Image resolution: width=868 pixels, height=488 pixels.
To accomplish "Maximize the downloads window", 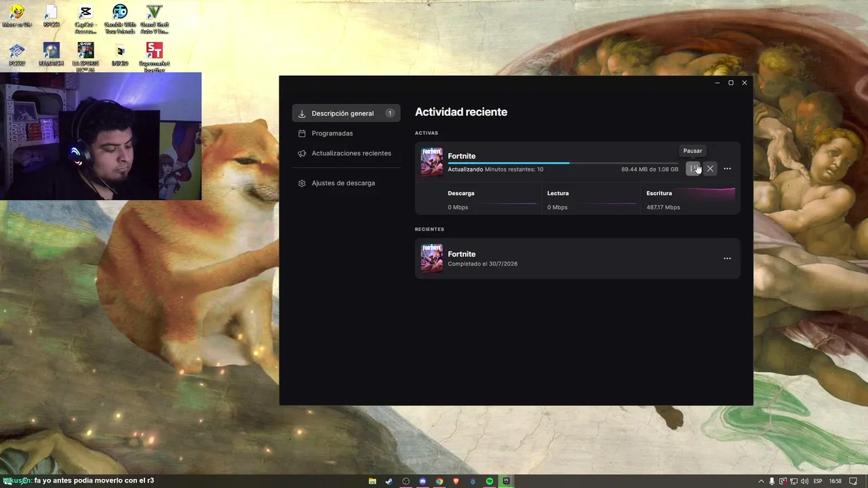I will pyautogui.click(x=731, y=83).
